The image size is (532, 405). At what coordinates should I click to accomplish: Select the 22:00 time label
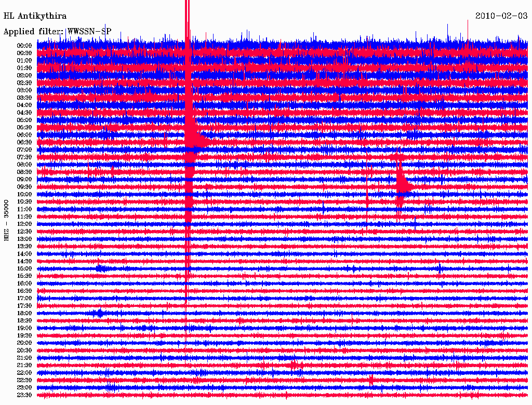point(24,373)
